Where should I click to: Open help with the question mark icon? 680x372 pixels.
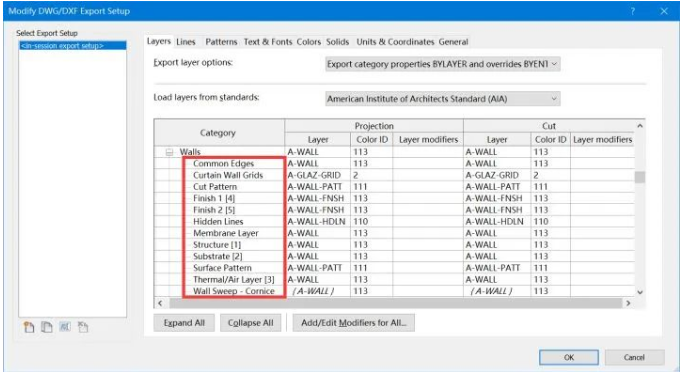pyautogui.click(x=633, y=11)
